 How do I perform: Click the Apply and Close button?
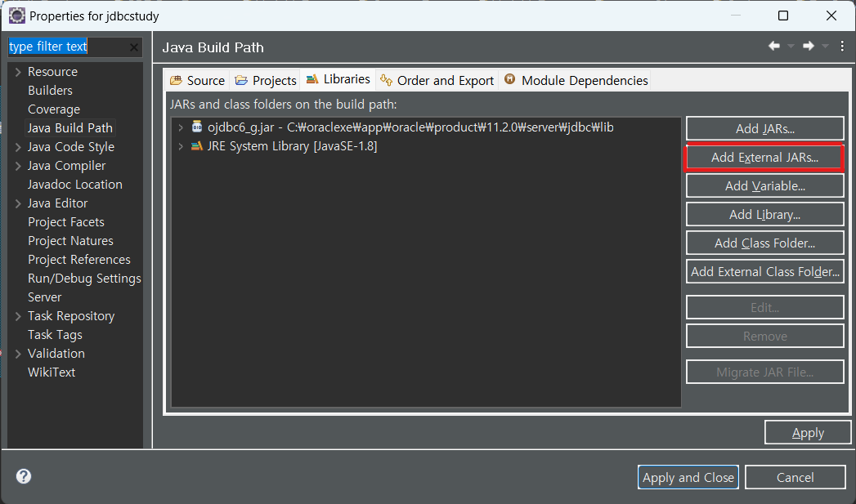688,478
